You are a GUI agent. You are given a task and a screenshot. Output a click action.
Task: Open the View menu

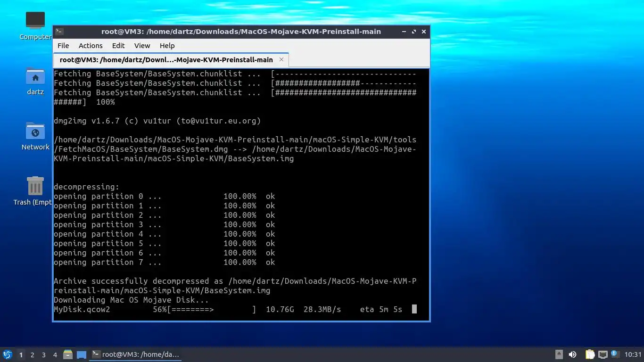[142, 46]
